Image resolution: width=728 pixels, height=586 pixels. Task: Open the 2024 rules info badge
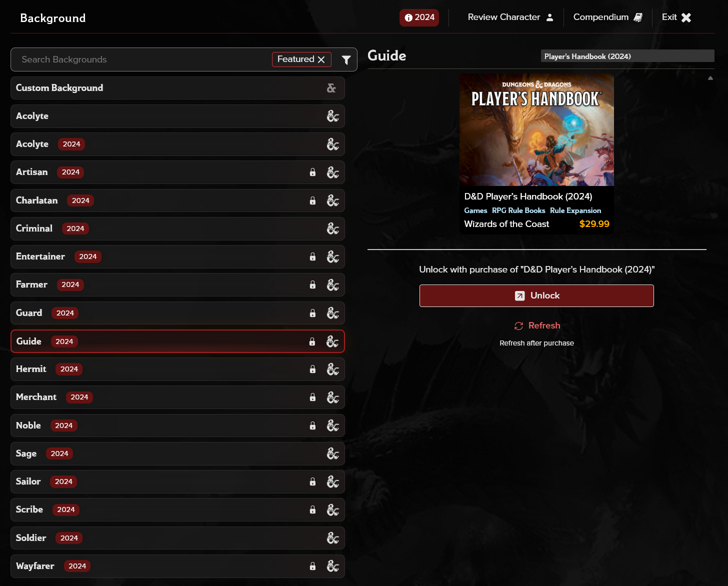[419, 17]
